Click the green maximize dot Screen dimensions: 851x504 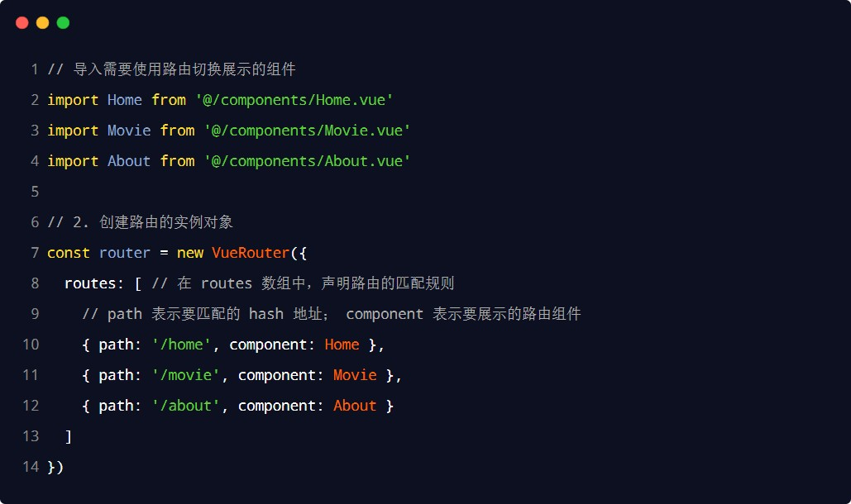click(63, 22)
